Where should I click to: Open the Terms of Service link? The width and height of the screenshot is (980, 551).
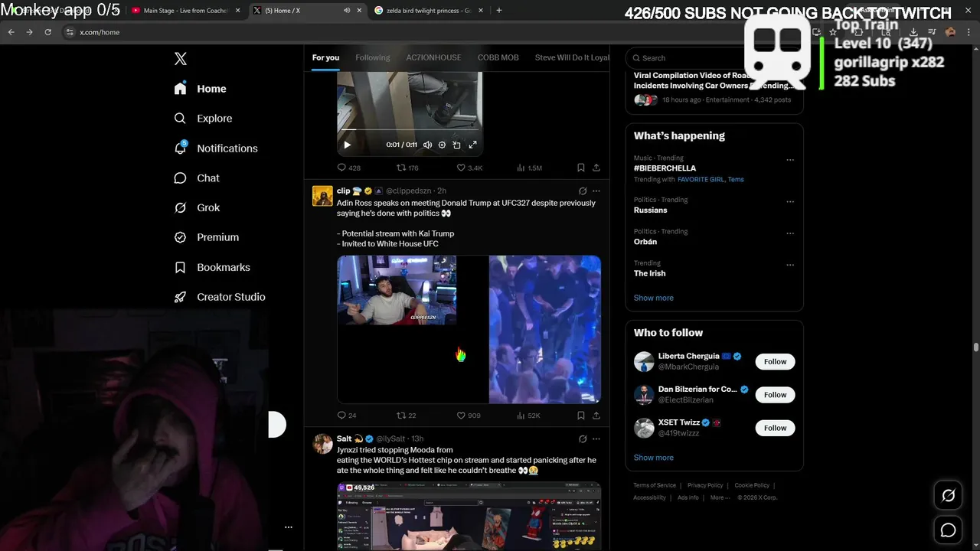[x=655, y=485]
